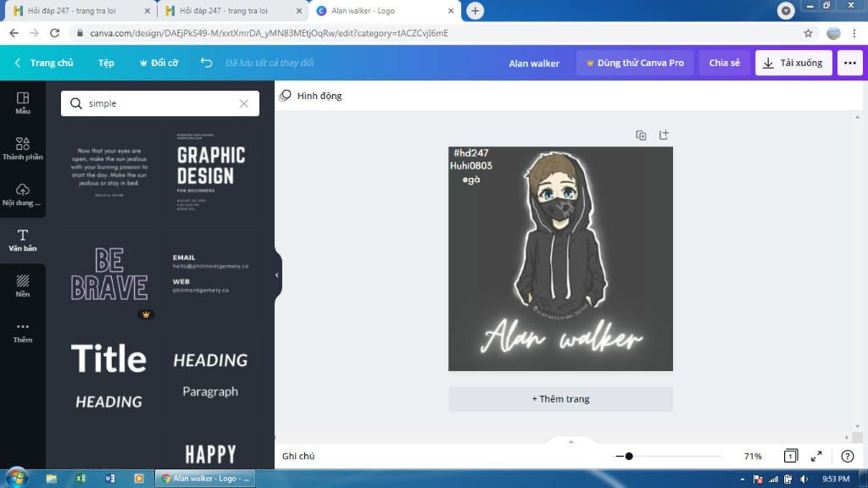Open the Thêm more panel
The image size is (868, 488).
[23, 332]
